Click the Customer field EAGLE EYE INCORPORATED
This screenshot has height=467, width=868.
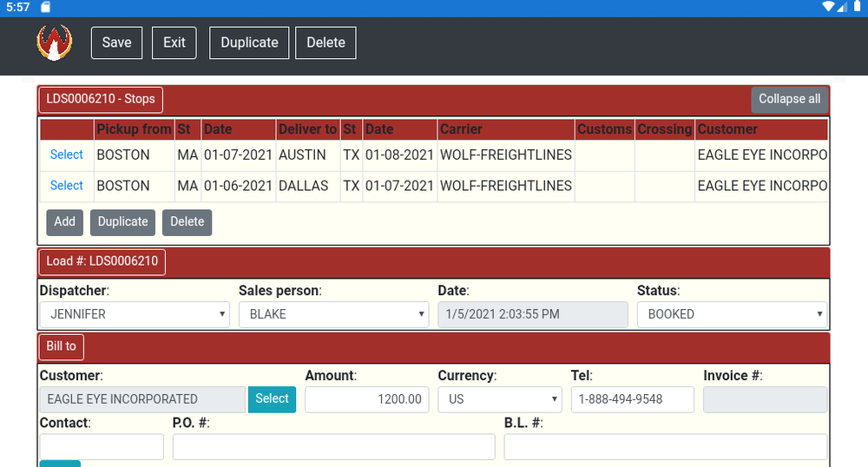[142, 399]
